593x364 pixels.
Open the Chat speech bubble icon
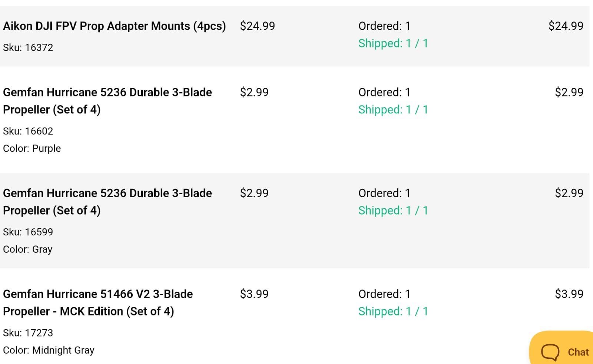point(550,352)
